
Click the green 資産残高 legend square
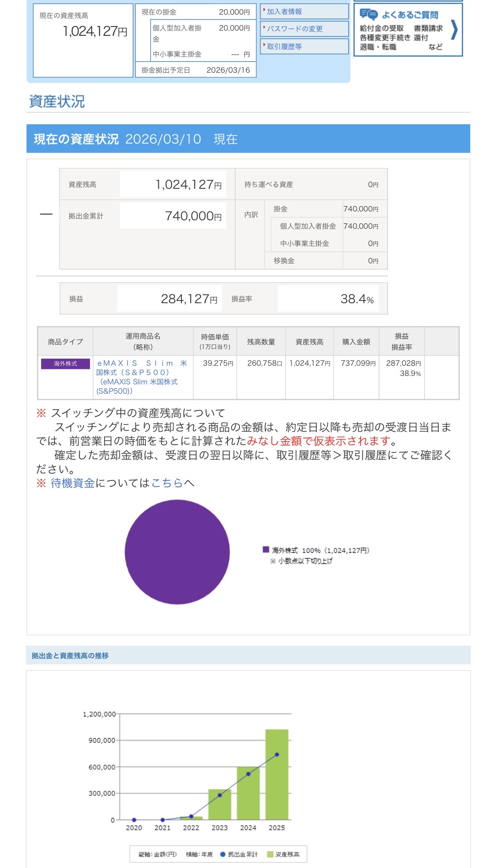click(270, 854)
